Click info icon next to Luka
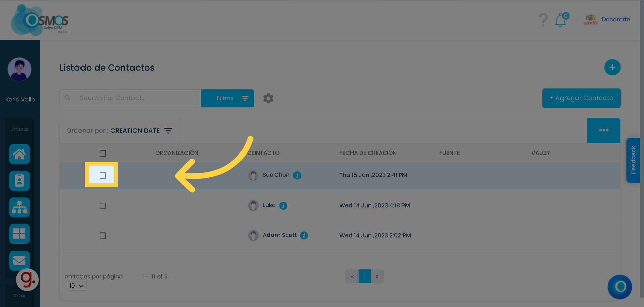This screenshot has width=644, height=307. click(283, 206)
